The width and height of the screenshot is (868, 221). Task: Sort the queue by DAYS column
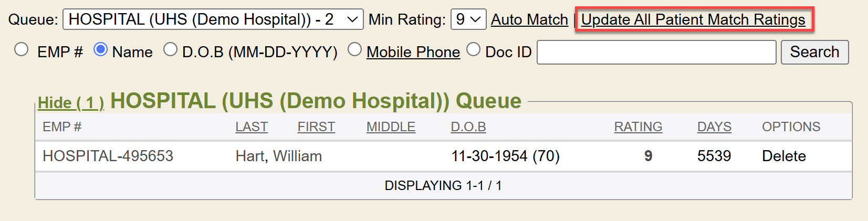pos(714,127)
